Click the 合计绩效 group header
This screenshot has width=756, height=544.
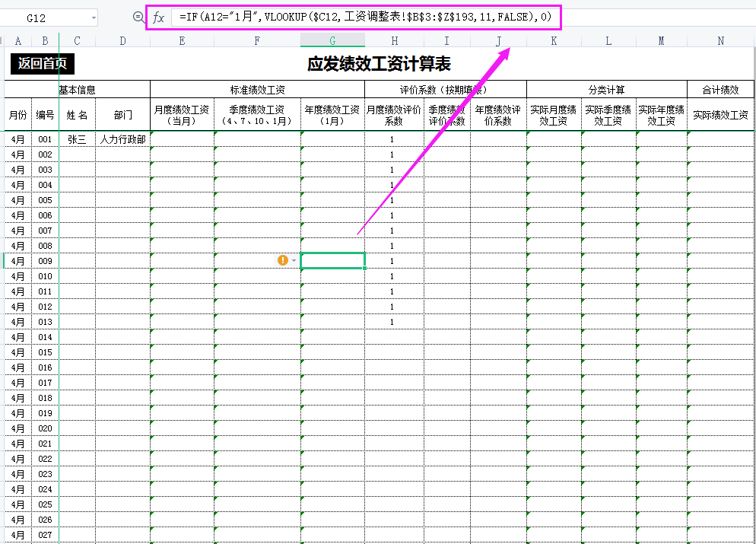pyautogui.click(x=720, y=90)
